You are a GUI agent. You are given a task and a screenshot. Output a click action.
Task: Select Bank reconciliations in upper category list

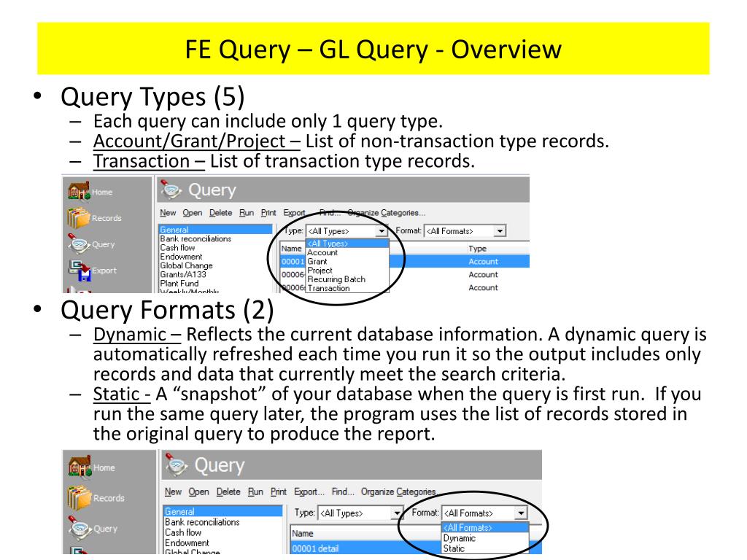click(196, 238)
